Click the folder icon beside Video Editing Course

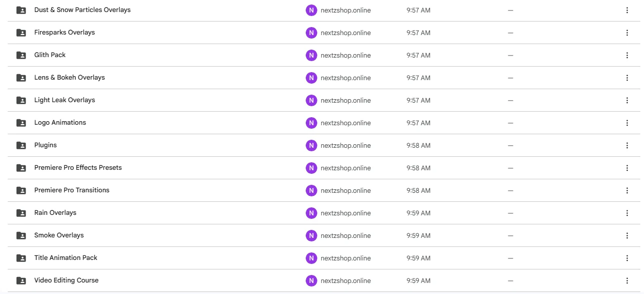[21, 280]
